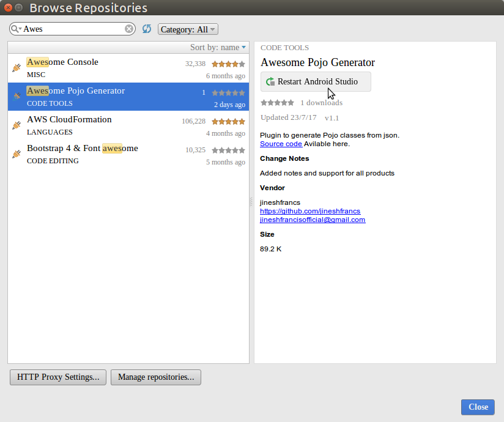Open the Sort by: name dropdown
The height and width of the screenshot is (422, 504).
[218, 47]
